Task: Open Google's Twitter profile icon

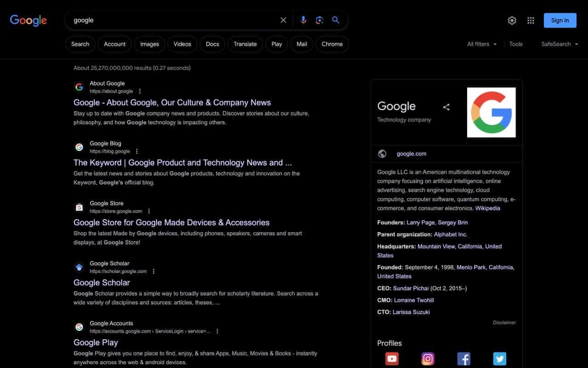Action: point(499,359)
